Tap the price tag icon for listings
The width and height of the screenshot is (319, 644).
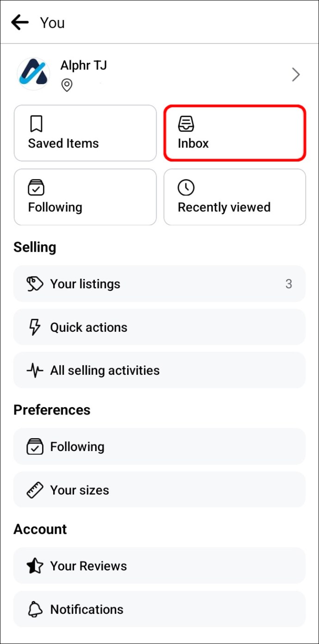point(35,284)
